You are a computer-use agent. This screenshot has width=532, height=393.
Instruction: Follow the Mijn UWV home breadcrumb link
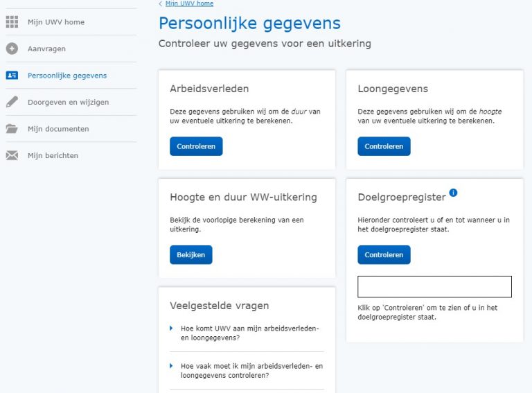pos(189,4)
